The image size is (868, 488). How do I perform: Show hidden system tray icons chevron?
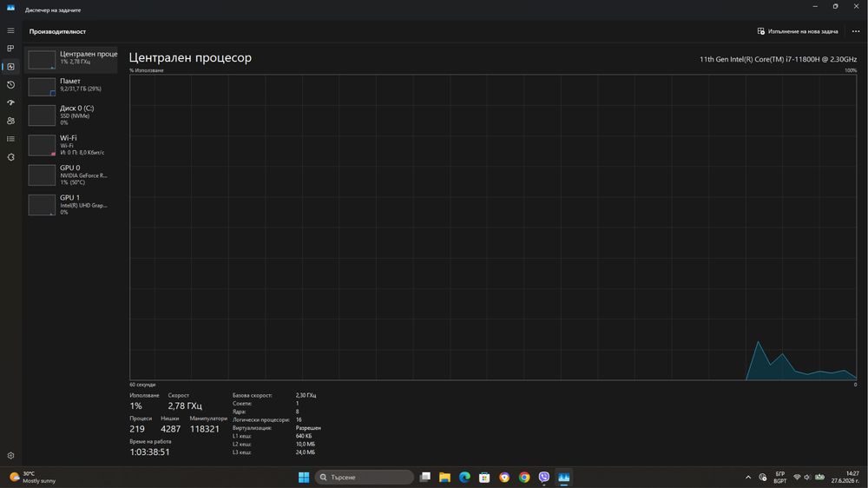click(x=748, y=477)
